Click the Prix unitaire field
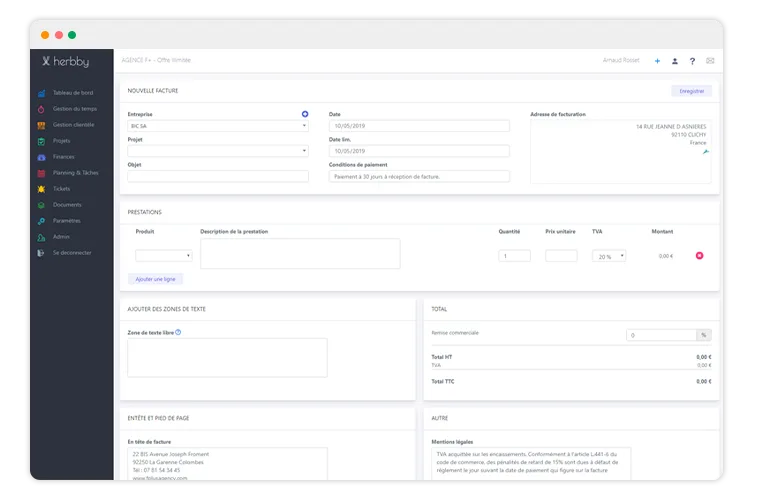 [x=561, y=256]
